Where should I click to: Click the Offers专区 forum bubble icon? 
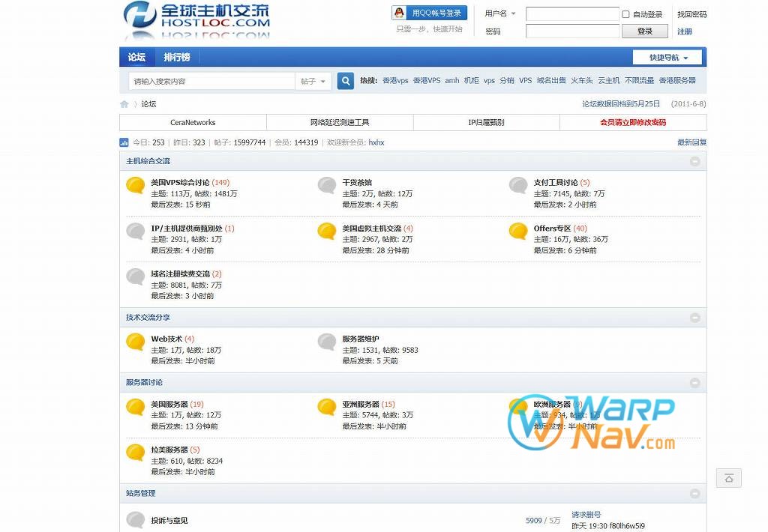pyautogui.click(x=518, y=232)
